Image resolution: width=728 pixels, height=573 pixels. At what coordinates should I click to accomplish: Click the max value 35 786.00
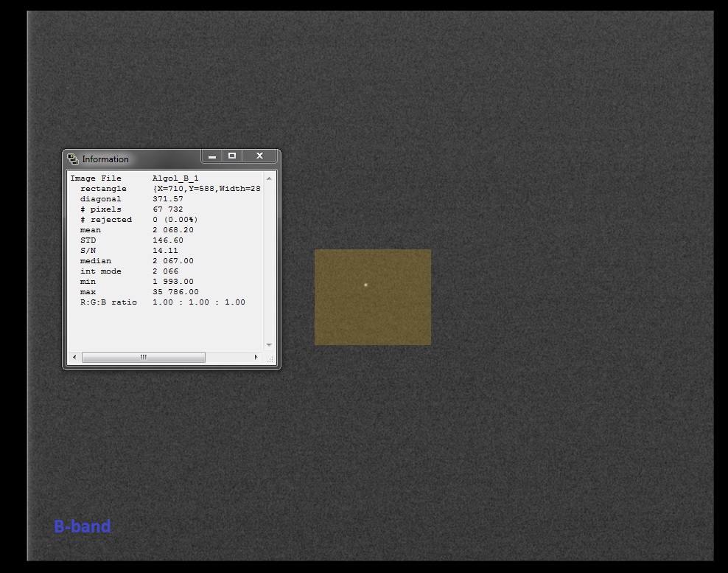[175, 292]
